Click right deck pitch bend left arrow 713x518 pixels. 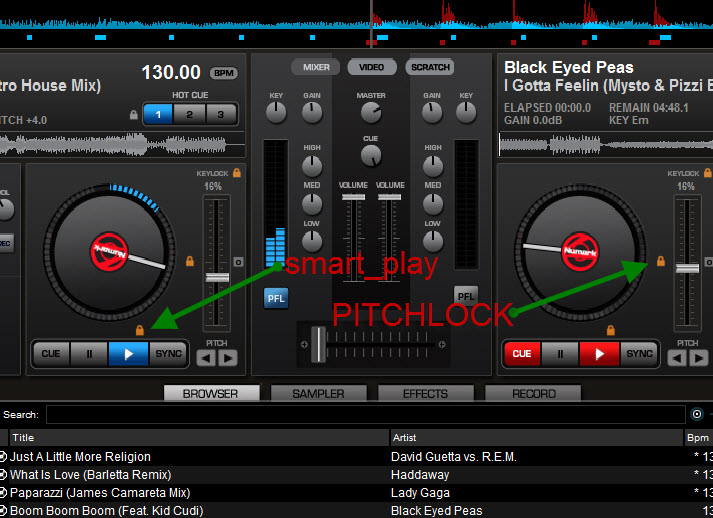coord(678,358)
